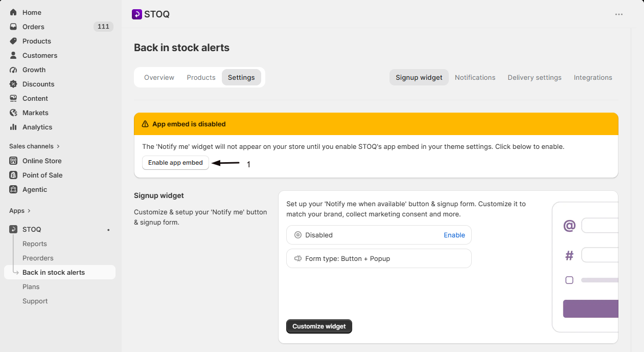Open the three-dot more actions menu

(619, 14)
